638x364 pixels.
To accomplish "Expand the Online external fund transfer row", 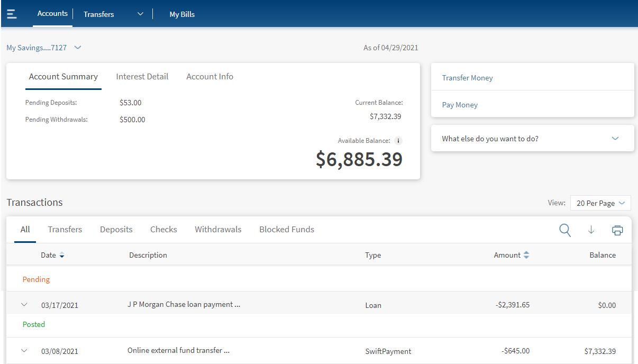I will [x=24, y=350].
